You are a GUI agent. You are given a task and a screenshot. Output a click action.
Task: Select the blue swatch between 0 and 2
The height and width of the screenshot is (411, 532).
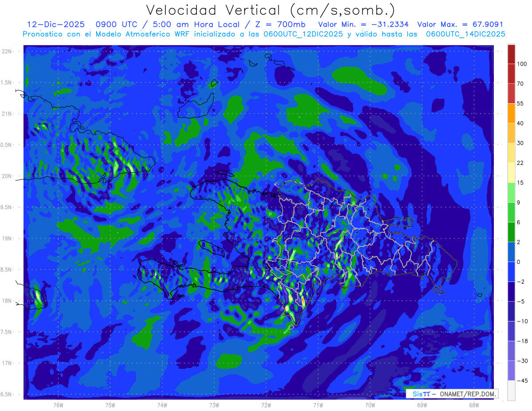511,252
